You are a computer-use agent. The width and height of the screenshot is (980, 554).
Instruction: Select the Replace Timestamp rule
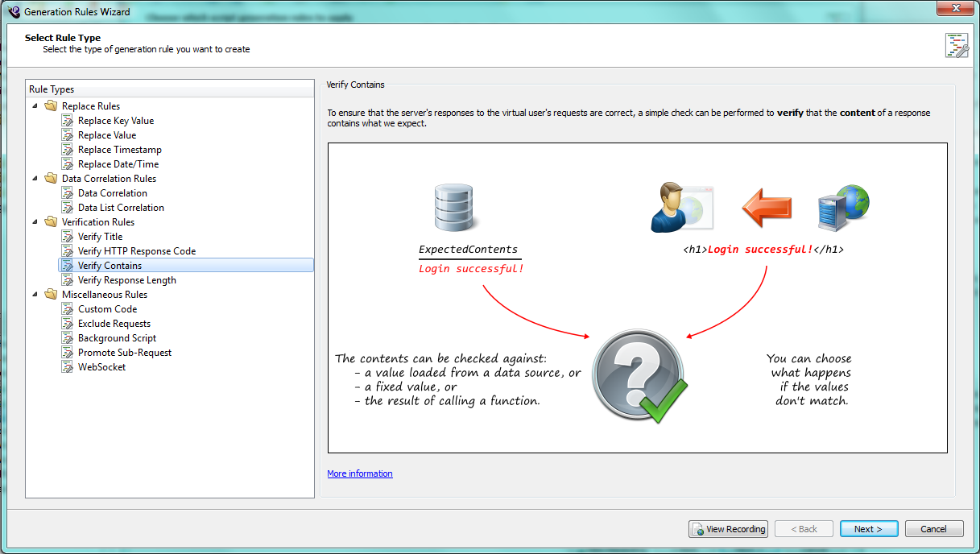pyautogui.click(x=119, y=150)
